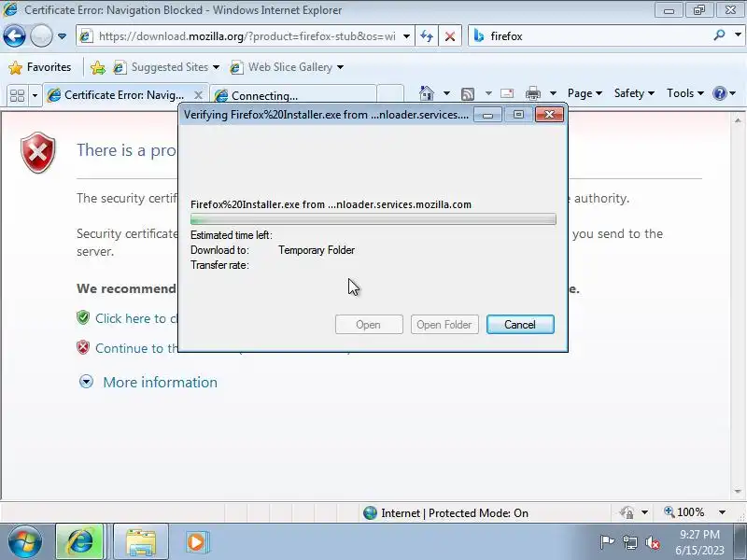This screenshot has width=747, height=560.
Task: Minimize the Verifying Firefox Installer dialog
Action: click(487, 114)
